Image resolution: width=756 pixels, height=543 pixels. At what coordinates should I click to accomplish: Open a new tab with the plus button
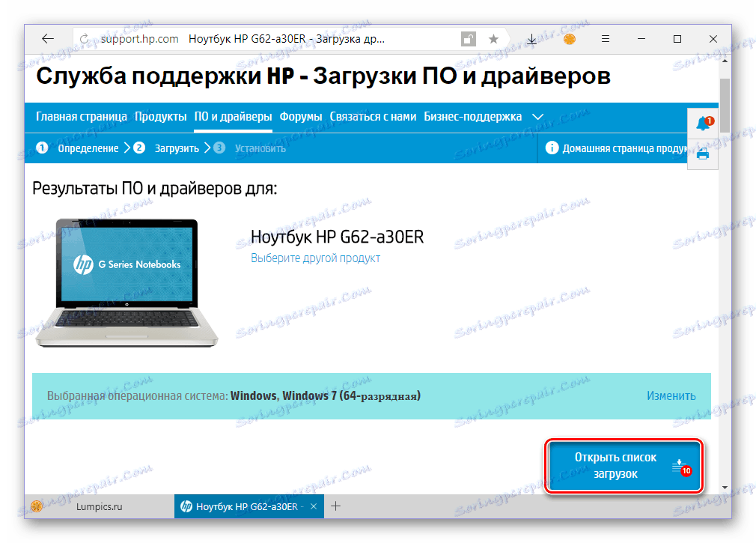click(336, 506)
